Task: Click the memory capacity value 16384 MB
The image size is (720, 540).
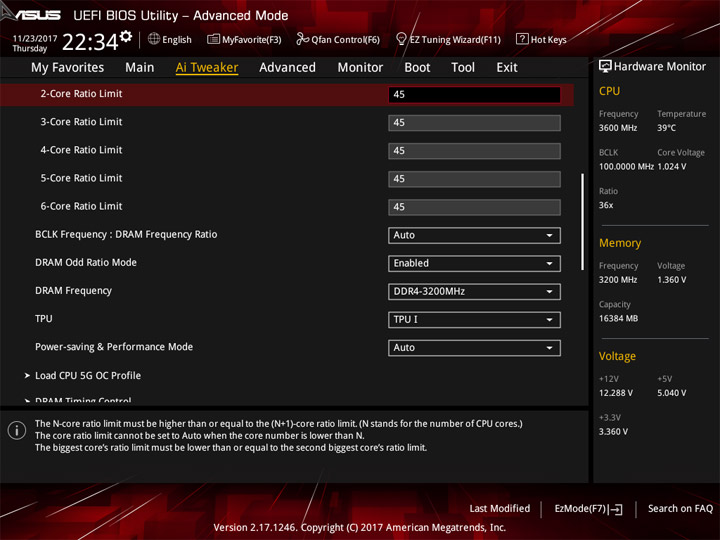Action: click(x=618, y=319)
